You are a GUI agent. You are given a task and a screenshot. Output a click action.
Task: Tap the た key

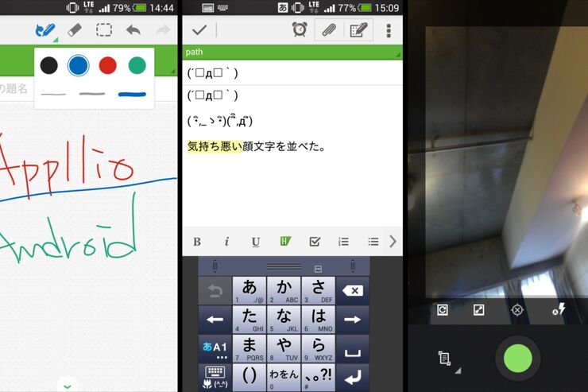tap(250, 320)
